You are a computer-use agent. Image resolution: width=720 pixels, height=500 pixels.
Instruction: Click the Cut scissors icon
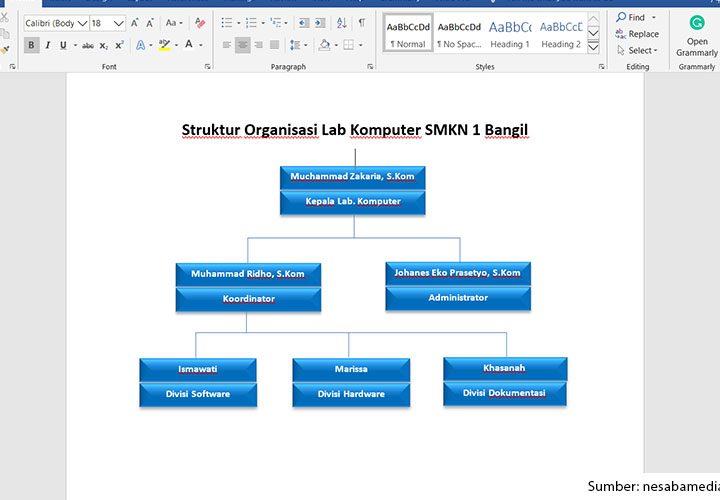[x=5, y=17]
